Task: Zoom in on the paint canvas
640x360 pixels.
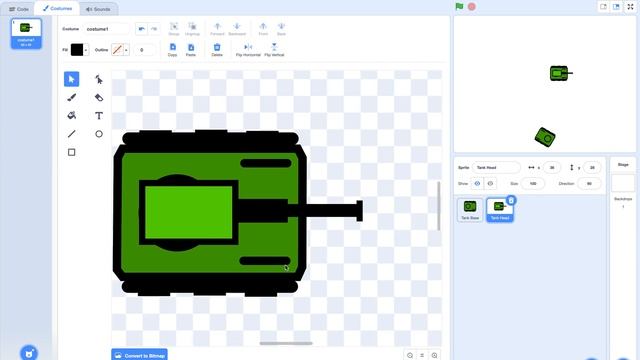Action: pyautogui.click(x=434, y=356)
